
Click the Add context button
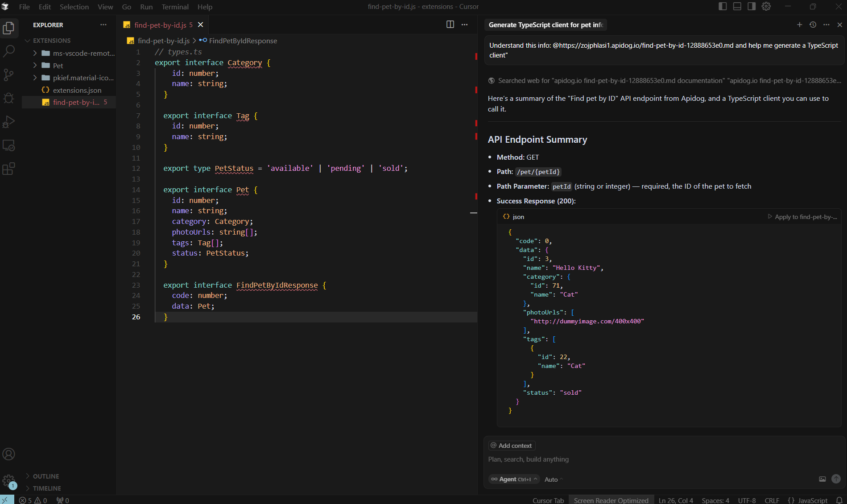[511, 445]
